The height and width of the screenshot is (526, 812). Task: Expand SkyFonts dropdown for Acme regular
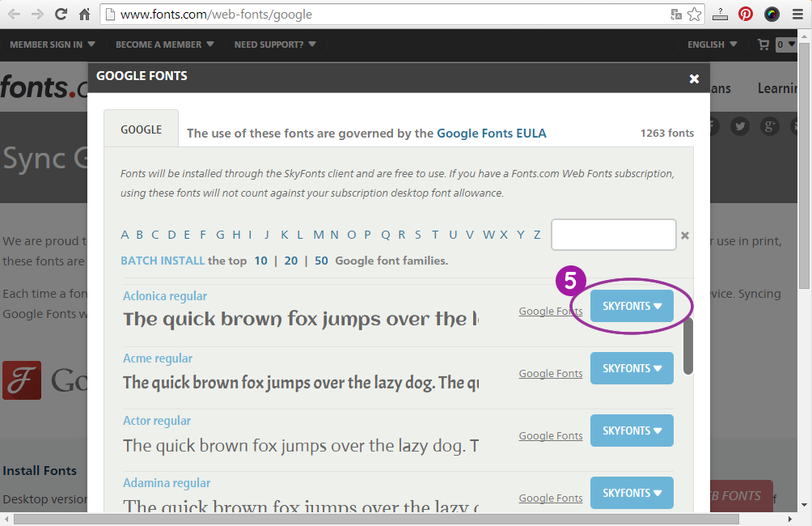pos(632,368)
